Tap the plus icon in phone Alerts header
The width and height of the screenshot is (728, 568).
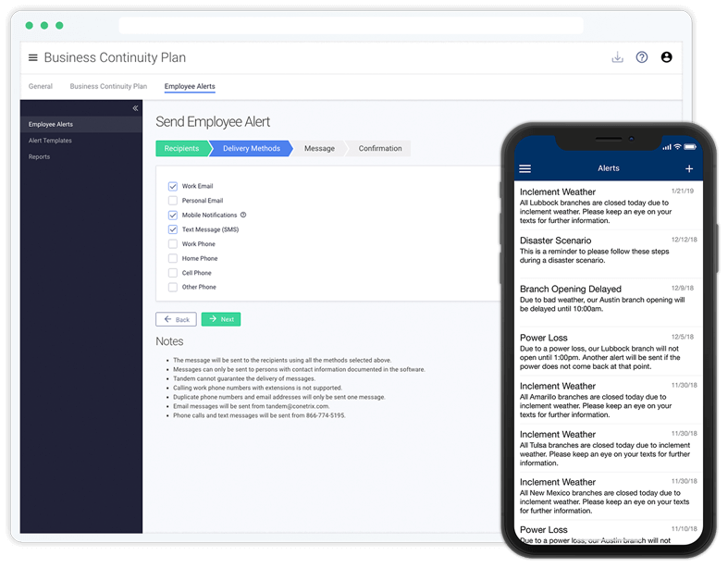[x=689, y=168]
